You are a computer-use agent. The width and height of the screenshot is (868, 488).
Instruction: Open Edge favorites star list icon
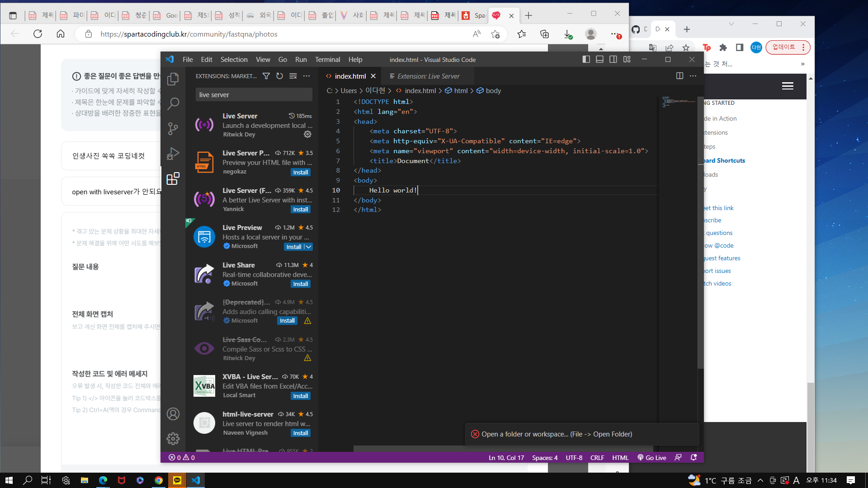522,34
